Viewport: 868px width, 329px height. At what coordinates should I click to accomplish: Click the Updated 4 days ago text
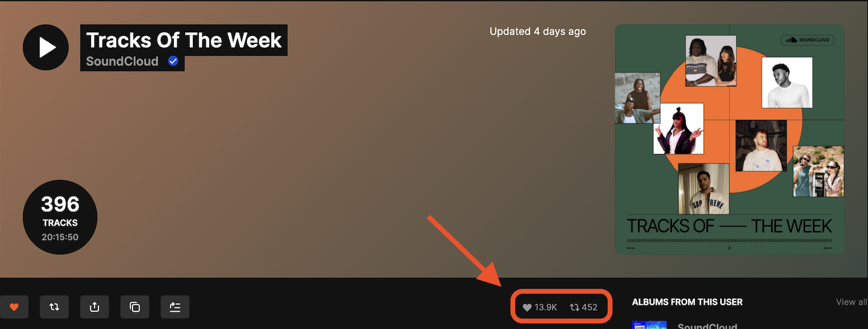click(537, 31)
